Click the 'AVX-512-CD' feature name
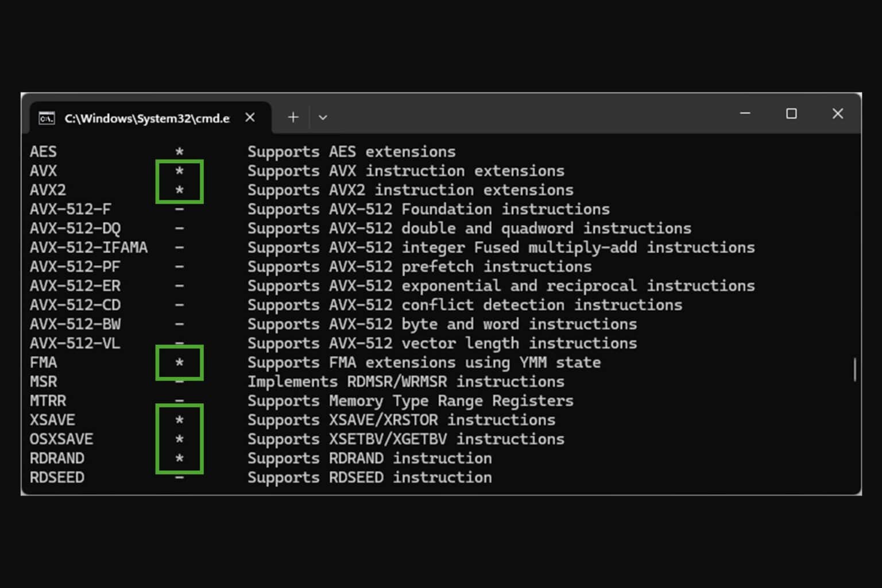Viewport: 882px width, 588px height. click(x=75, y=305)
